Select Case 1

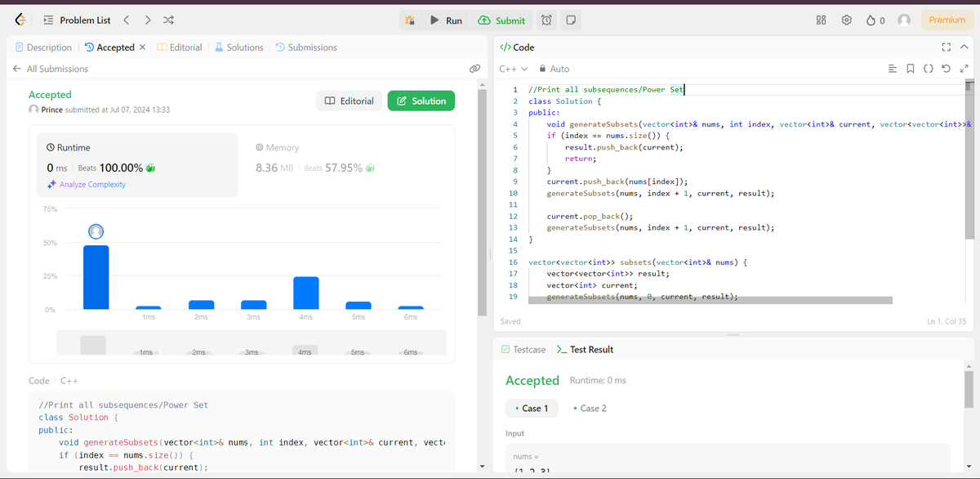coord(532,408)
